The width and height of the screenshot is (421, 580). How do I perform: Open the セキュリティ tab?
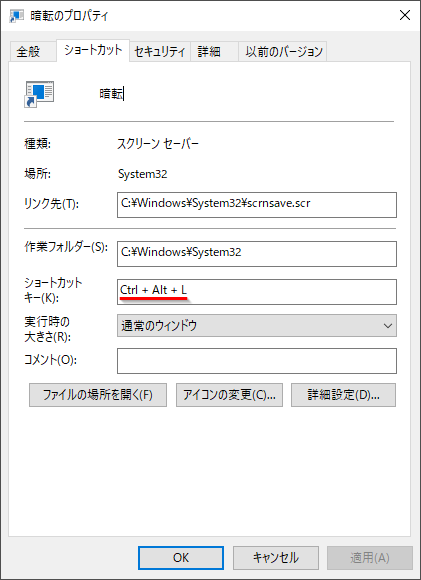pyautogui.click(x=159, y=51)
